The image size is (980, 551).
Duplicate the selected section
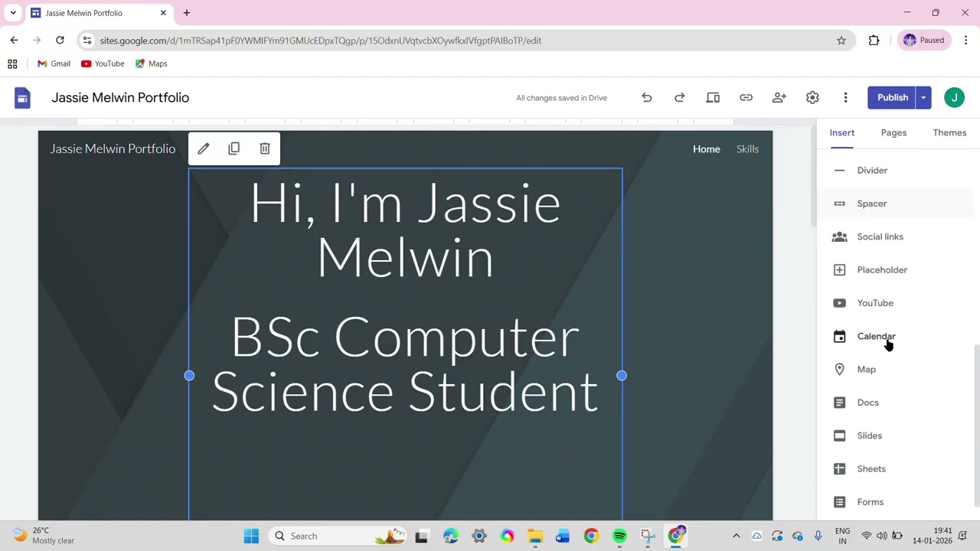[234, 148]
